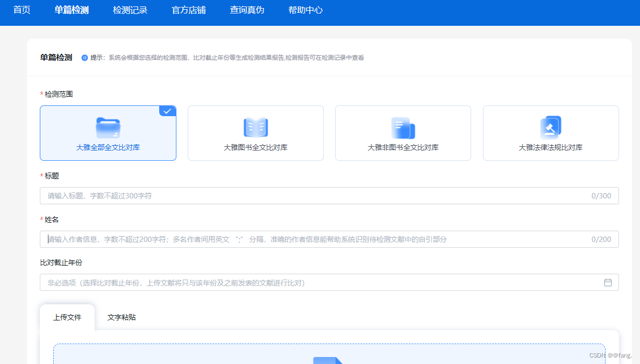Click the blue folder icon of 大雅全部全文比对库
Image resolution: width=640 pixels, height=364 pixels.
coord(108,128)
